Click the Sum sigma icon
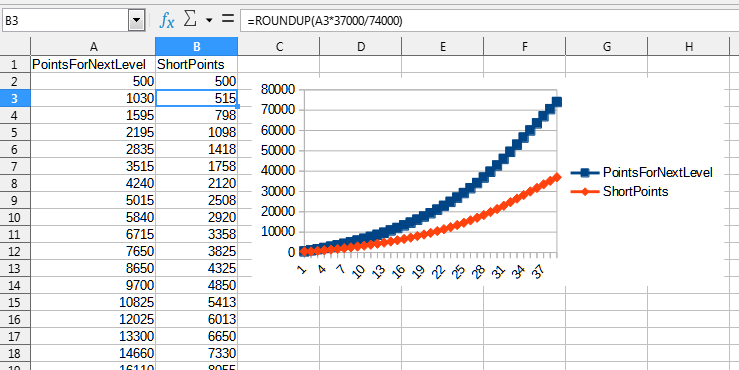Image resolution: width=739 pixels, height=370 pixels. (189, 19)
